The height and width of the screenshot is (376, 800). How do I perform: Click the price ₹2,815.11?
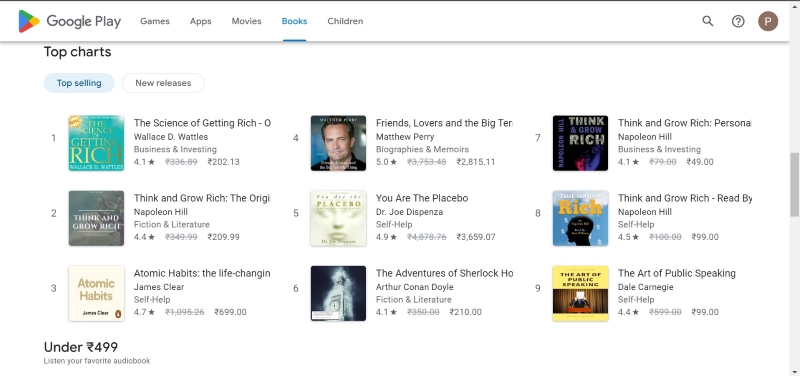point(476,162)
